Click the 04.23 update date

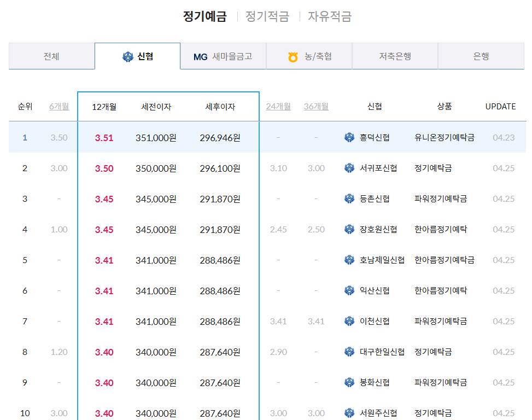[504, 138]
